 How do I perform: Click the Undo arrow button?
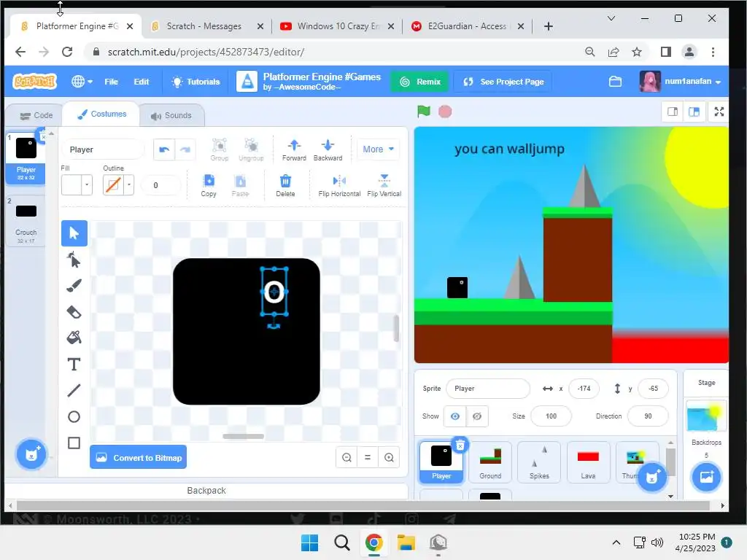tap(164, 149)
